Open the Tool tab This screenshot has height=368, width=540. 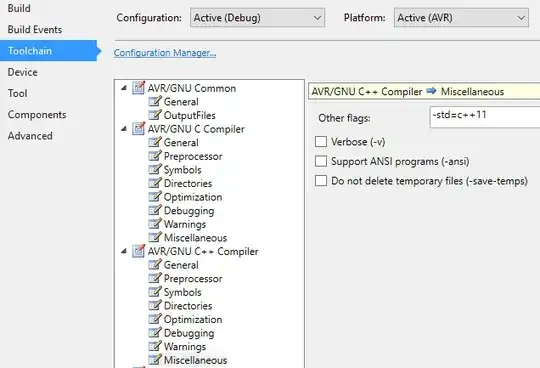click(x=18, y=93)
